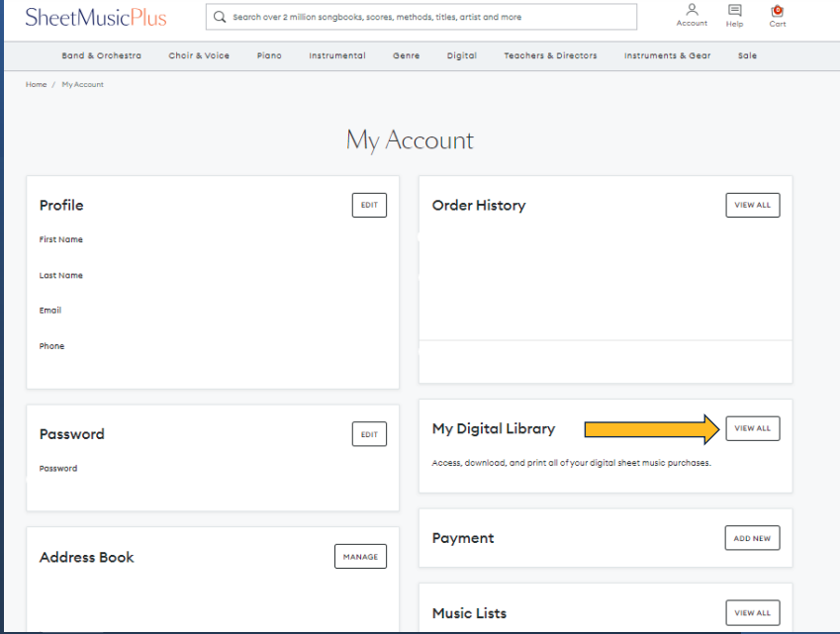The width and height of the screenshot is (840, 634).
Task: Click the search magnifier icon
Action: (221, 17)
